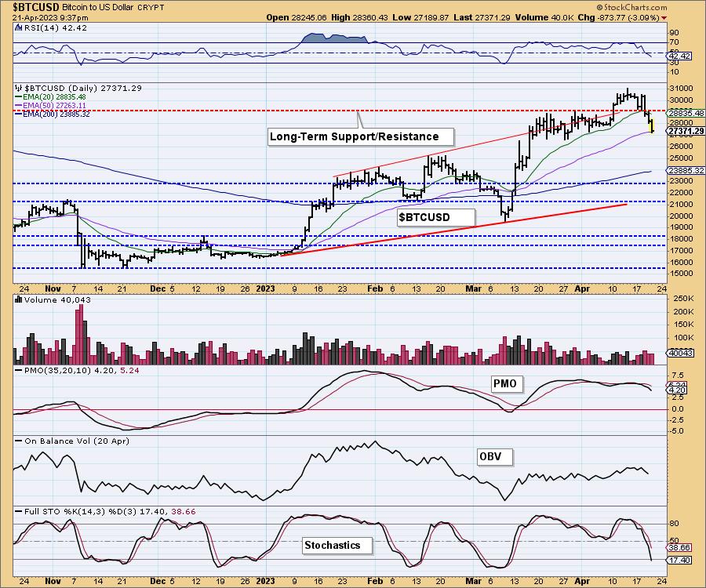The width and height of the screenshot is (706, 588).
Task: Click the 4.20 PMO tag on right axis
Action: point(677,390)
